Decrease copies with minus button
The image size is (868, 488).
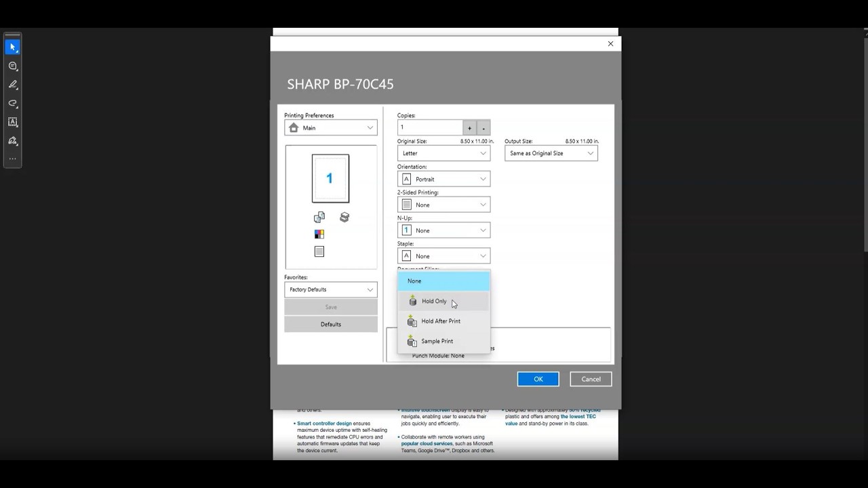(x=483, y=127)
